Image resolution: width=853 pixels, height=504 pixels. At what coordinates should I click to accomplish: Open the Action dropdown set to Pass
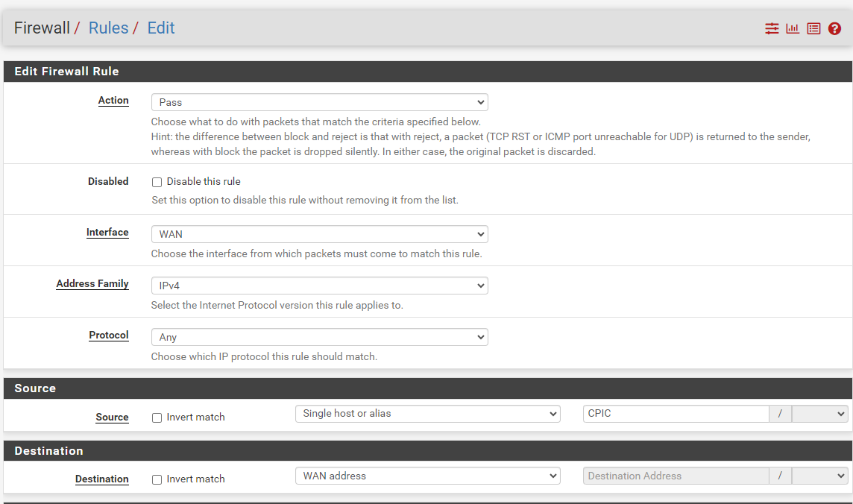coord(319,102)
